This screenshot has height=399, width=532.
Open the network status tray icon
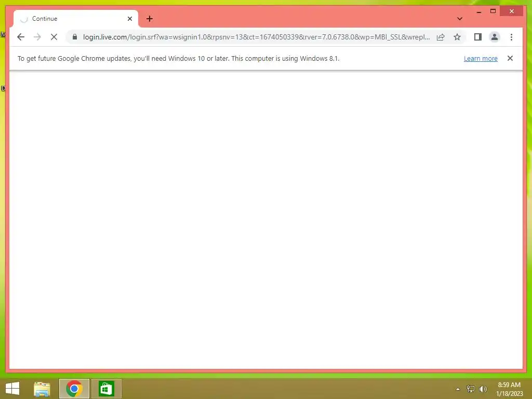click(x=471, y=389)
